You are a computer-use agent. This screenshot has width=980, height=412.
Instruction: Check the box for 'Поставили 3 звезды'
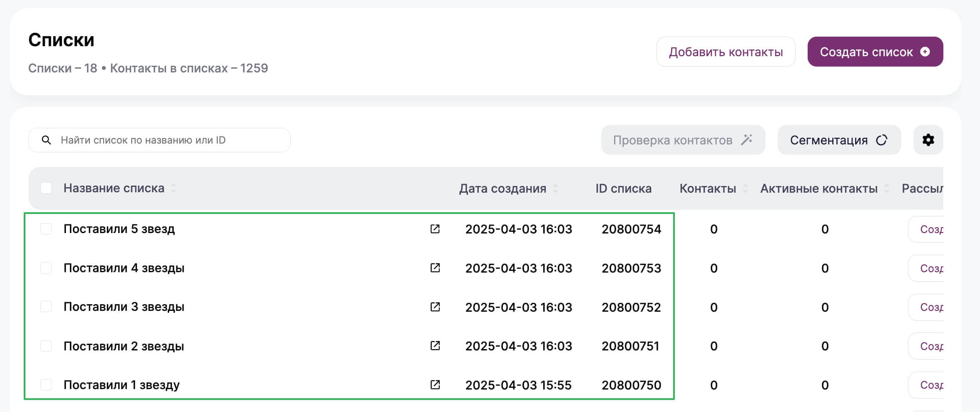(46, 307)
